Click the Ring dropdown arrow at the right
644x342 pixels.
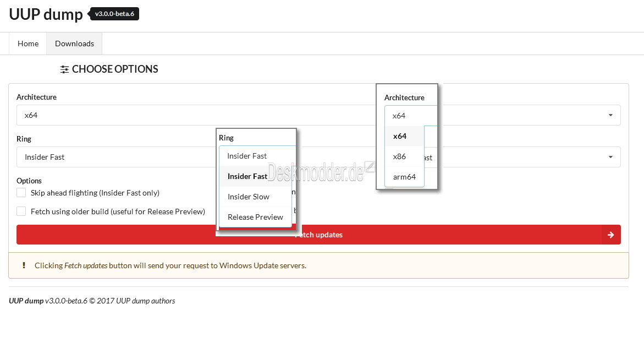click(x=611, y=157)
